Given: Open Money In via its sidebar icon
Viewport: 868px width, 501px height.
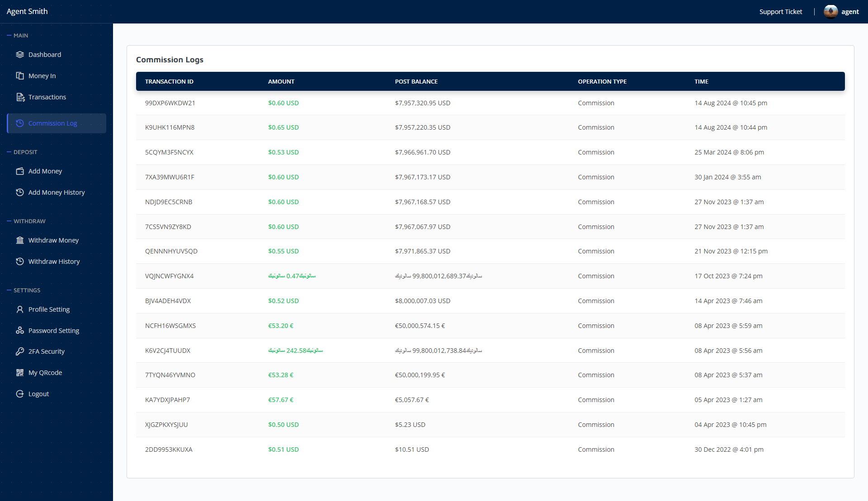Looking at the screenshot, I should (x=20, y=75).
